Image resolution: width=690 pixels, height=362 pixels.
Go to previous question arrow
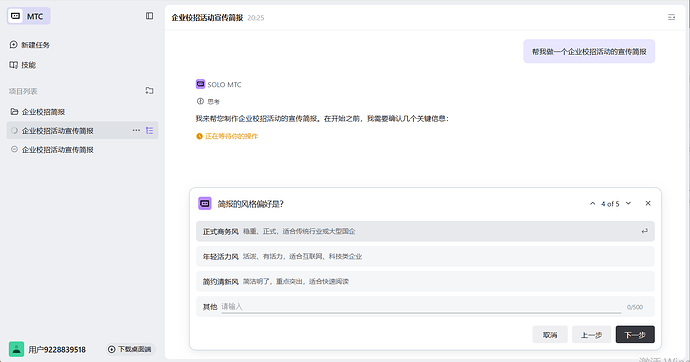pos(592,203)
